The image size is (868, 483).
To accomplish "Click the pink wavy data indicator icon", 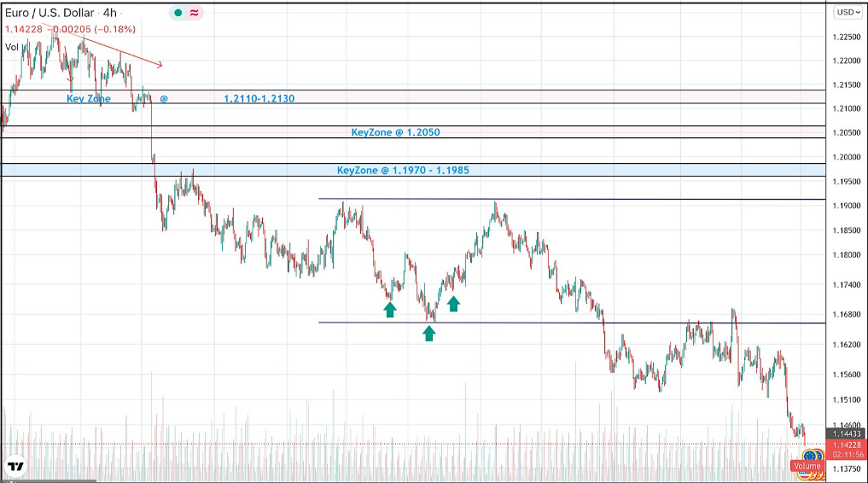I will (195, 14).
